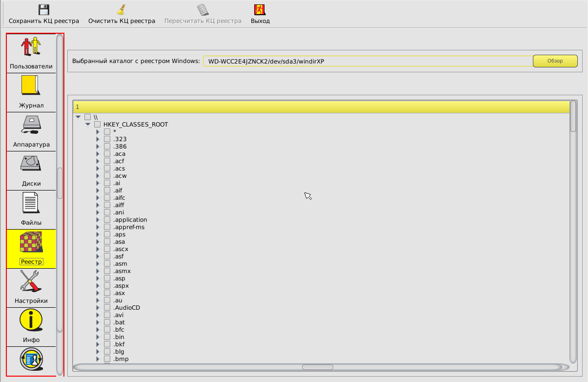Check the HKEY_CLASSES_ROOT checkbox
This screenshot has height=382, width=588.
98,125
